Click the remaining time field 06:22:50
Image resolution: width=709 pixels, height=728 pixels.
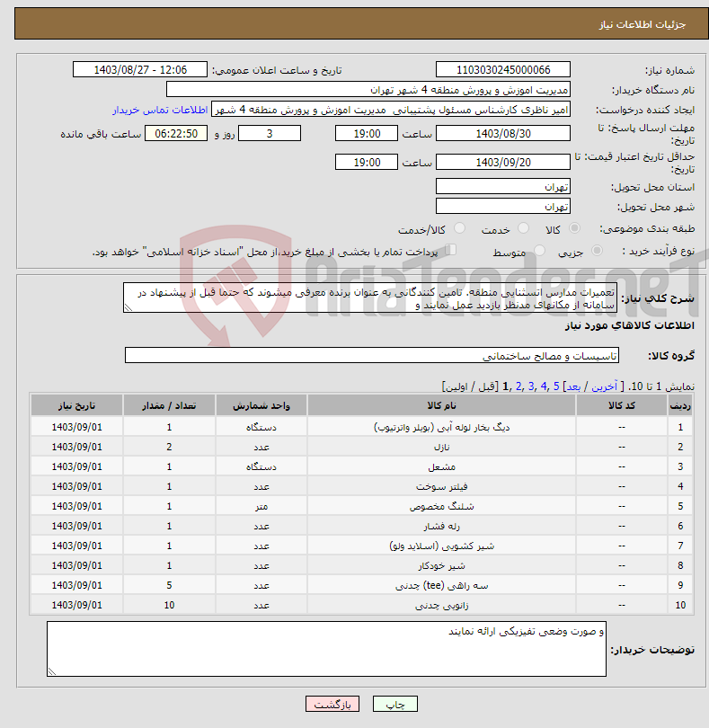pyautogui.click(x=176, y=134)
